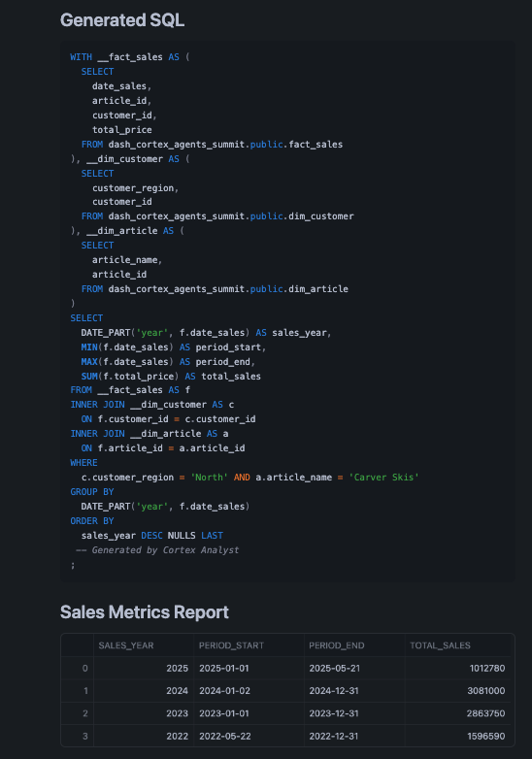
Task: Click the MIN(f.date_sales) AS period_start line
Action: pyautogui.click(x=174, y=347)
